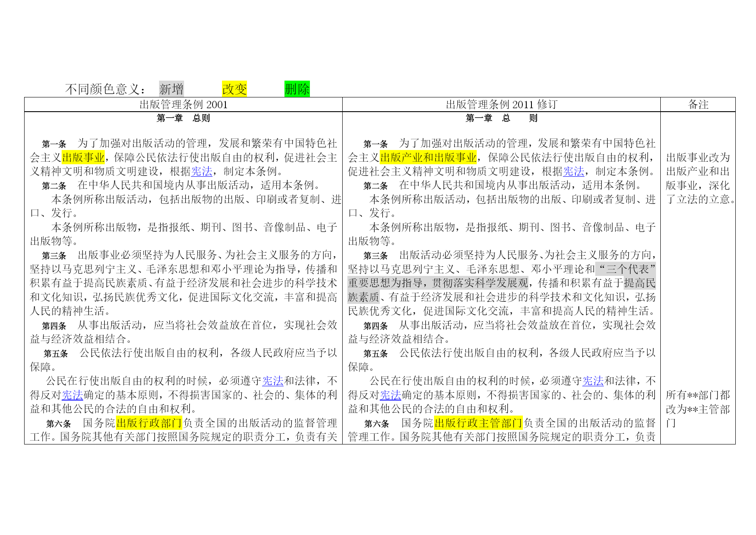Viewport: 756px width, 535px height.
Task: Click yellow-highlighted 出版产业和出版事业 in the 2011 column
Action: click(x=428, y=157)
